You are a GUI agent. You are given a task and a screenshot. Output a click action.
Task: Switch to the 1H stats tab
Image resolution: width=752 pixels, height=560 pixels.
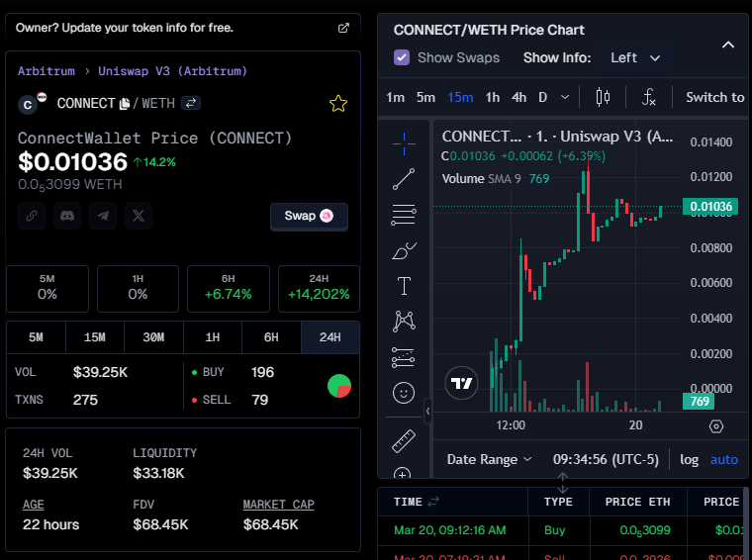tap(212, 337)
